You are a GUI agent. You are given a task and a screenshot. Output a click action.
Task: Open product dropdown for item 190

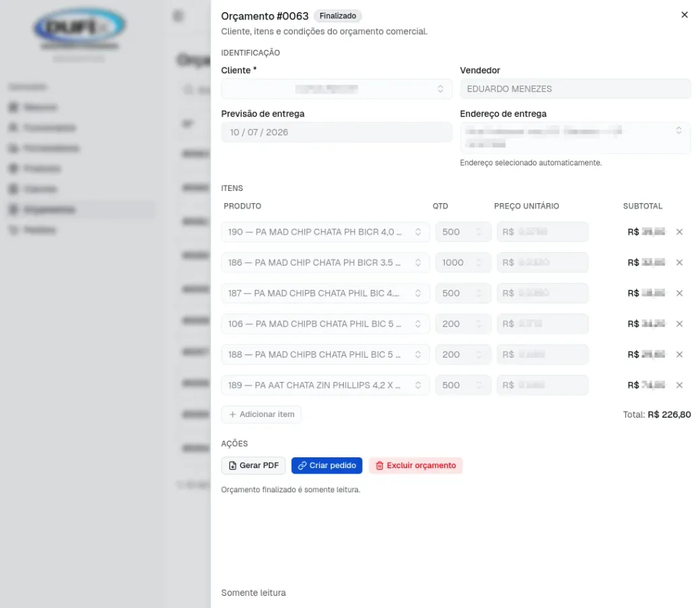[x=325, y=232]
